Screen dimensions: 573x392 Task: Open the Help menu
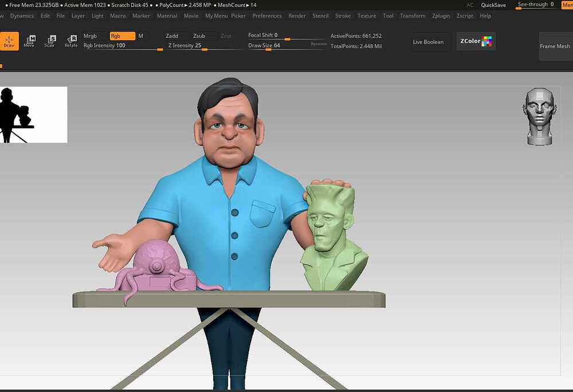[486, 15]
